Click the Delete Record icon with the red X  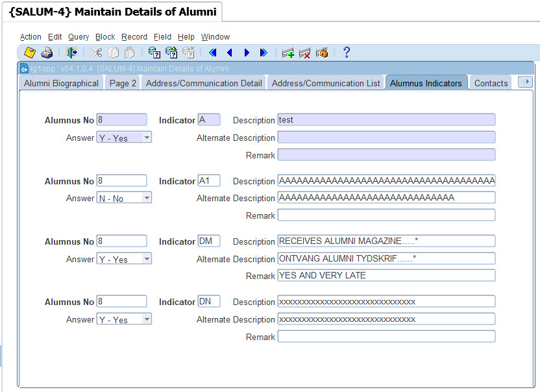tap(304, 53)
